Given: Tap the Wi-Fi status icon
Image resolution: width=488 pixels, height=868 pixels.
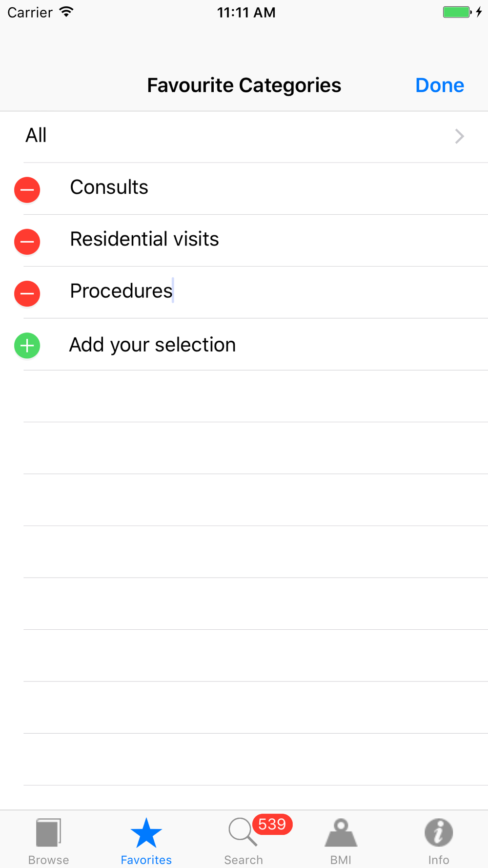Looking at the screenshot, I should (66, 12).
